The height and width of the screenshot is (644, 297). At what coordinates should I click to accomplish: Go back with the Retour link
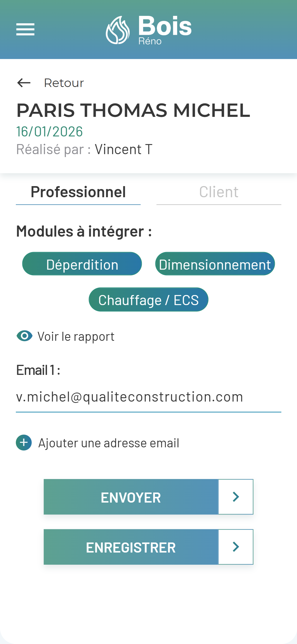coord(64,83)
